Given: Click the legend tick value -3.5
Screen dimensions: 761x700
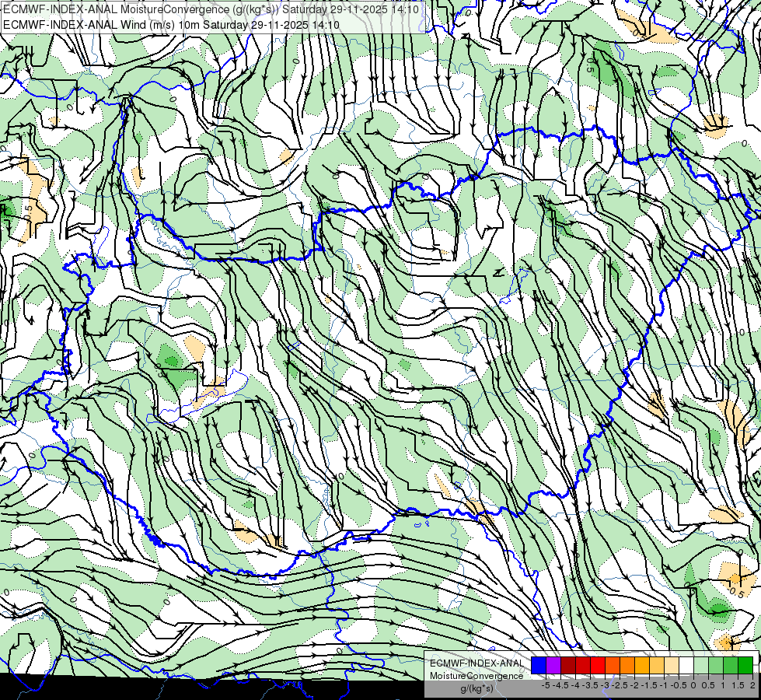Looking at the screenshot, I should point(591,685).
